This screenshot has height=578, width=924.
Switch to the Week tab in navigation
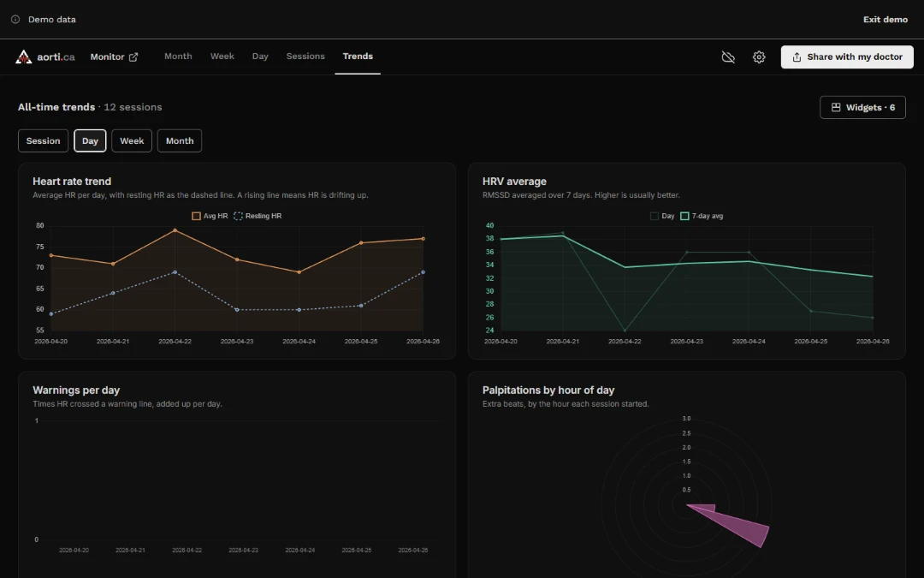(222, 56)
